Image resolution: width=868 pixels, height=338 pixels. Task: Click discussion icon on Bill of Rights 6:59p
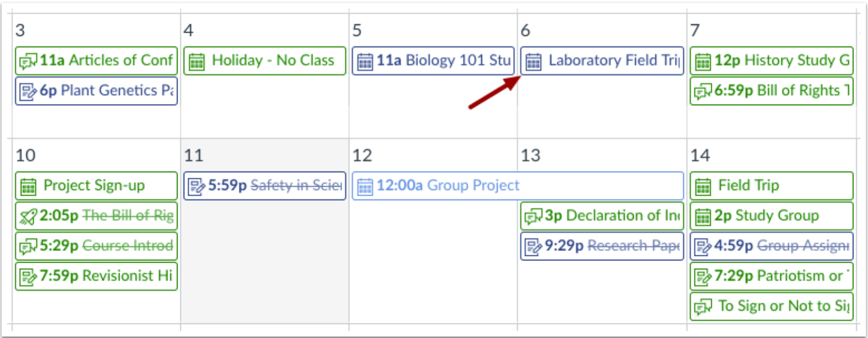[x=702, y=91]
